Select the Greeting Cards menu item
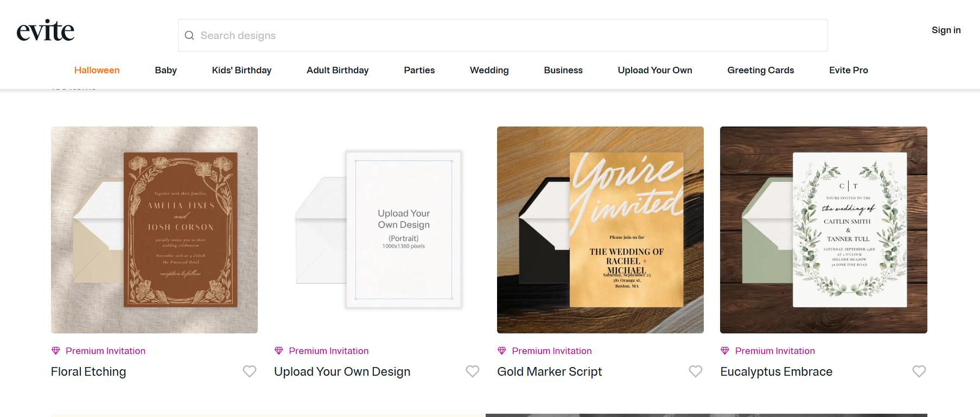 click(760, 70)
